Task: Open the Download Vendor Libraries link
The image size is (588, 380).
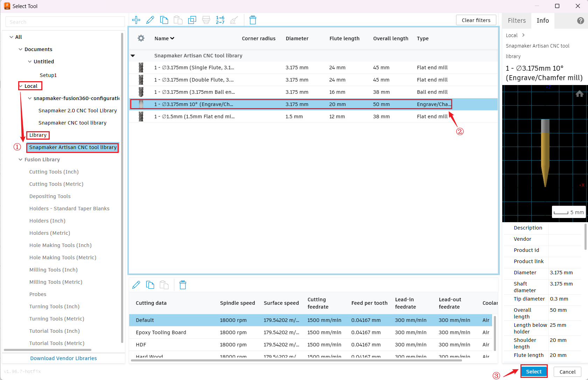Action: point(63,358)
